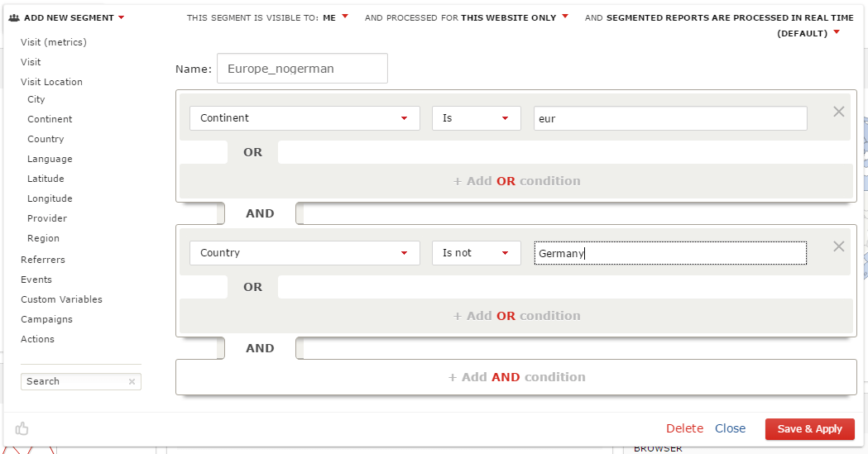Viewport: 868px width, 454px height.
Task: Click Save & Apply button
Action: point(809,429)
